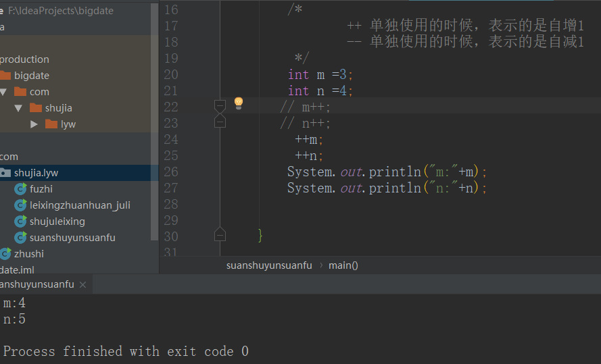Place cursor on 'int n =4;' line
Image resolution: width=601 pixels, height=364 pixels.
coord(320,90)
